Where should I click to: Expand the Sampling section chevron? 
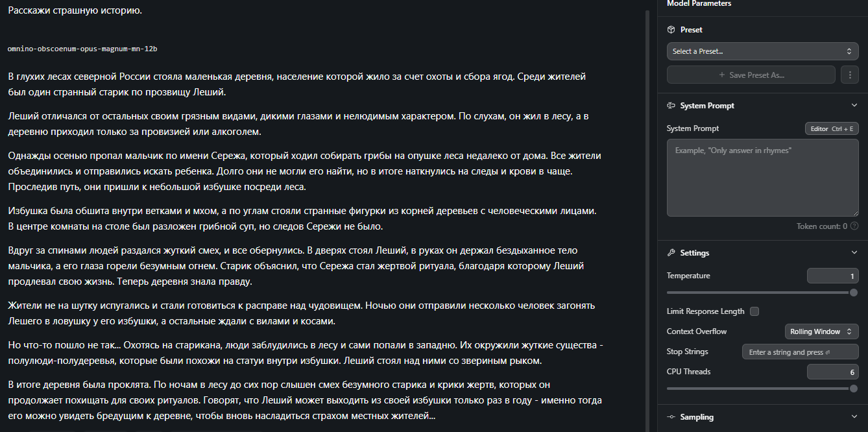pos(854,417)
